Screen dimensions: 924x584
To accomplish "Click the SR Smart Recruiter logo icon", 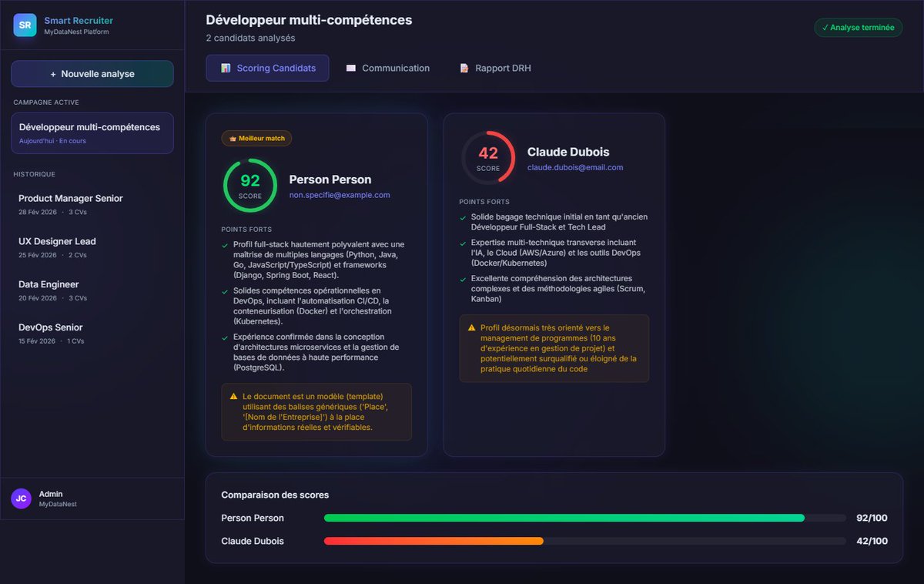I will click(25, 25).
